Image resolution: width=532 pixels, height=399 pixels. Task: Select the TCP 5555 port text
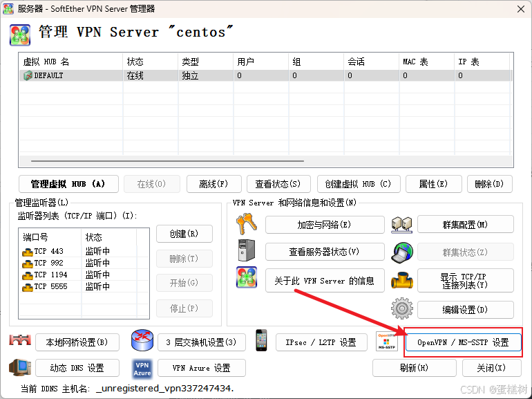tap(50, 286)
